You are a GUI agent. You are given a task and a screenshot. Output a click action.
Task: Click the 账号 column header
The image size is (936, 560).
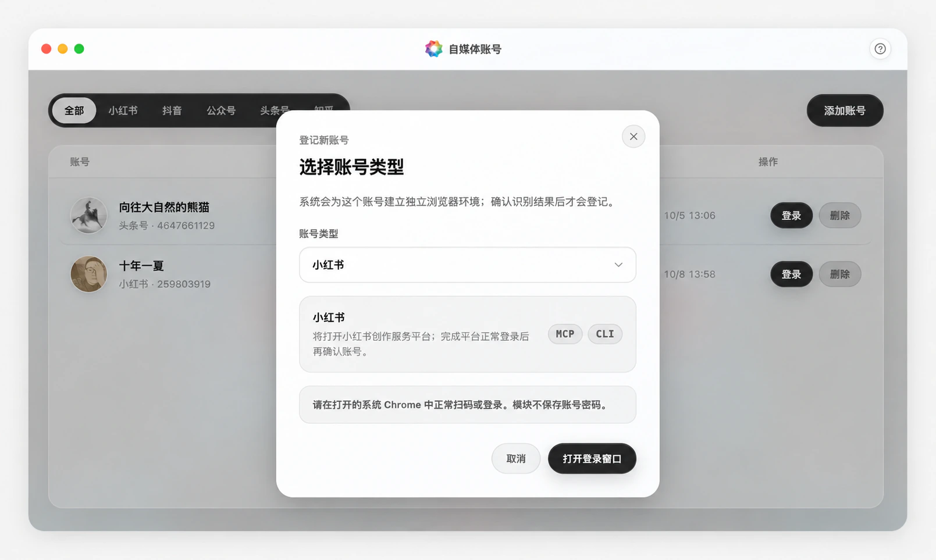pyautogui.click(x=80, y=162)
